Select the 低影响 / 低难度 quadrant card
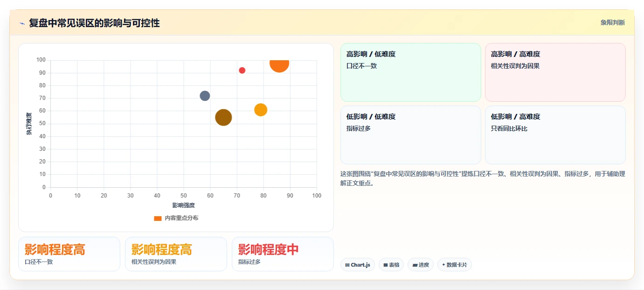The height and width of the screenshot is (290, 644). (x=410, y=135)
